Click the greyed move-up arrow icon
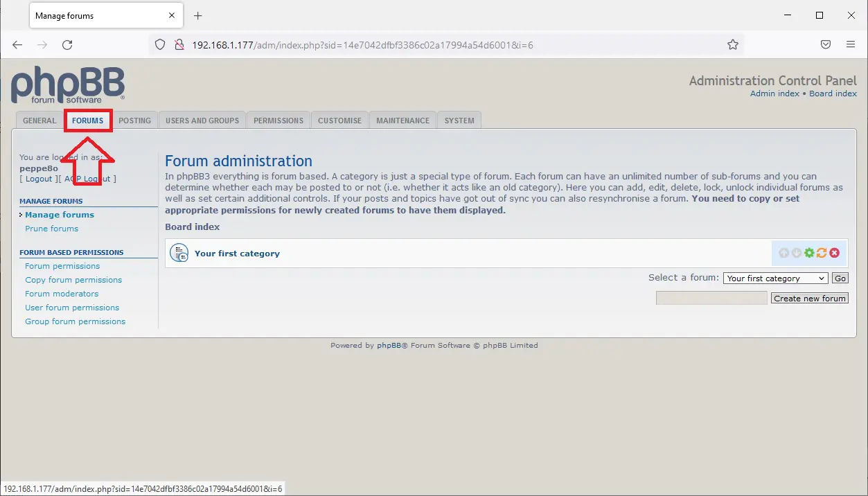This screenshot has width=868, height=496. pyautogui.click(x=783, y=253)
